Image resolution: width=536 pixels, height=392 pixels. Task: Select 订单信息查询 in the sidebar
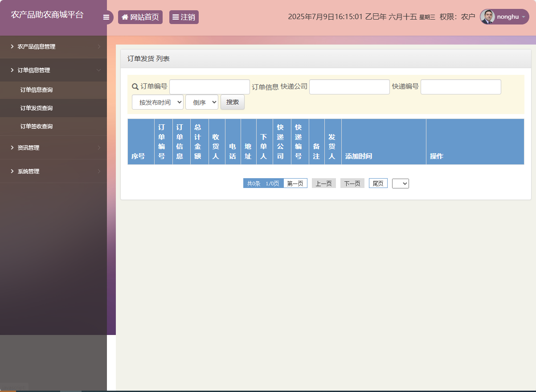pos(36,89)
